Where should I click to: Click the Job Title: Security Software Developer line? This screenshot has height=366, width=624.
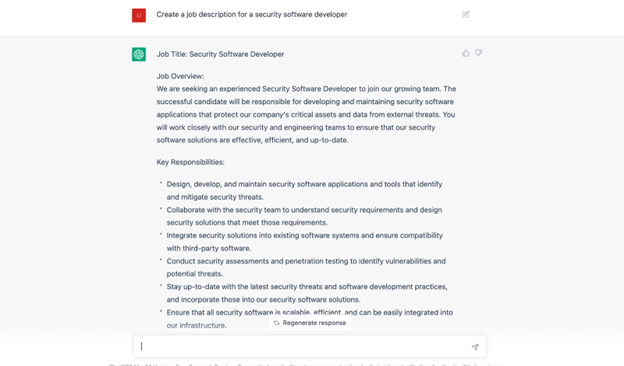220,54
